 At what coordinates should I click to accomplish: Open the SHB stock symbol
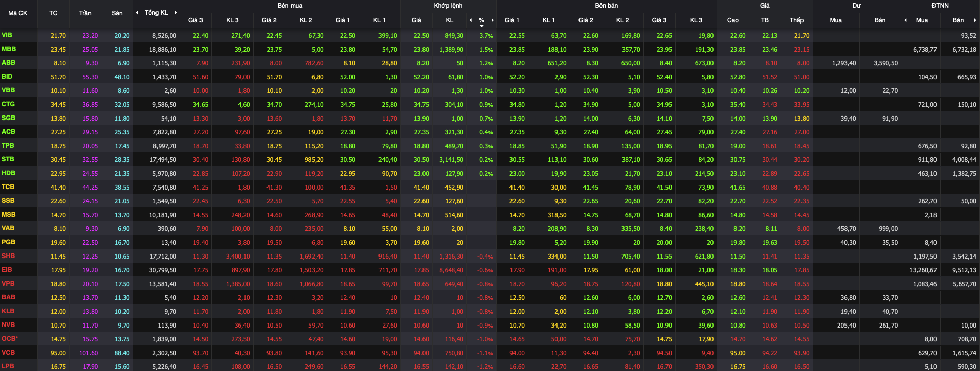click(8, 256)
